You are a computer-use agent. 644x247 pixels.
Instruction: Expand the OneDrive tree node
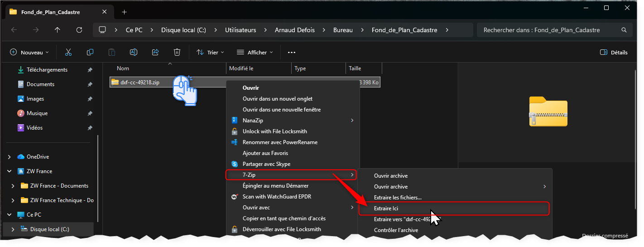click(10, 157)
